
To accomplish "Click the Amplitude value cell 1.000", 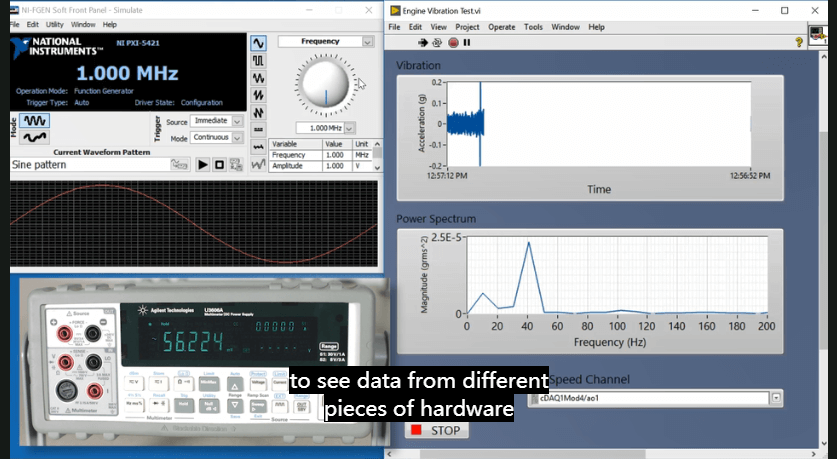I will click(x=337, y=166).
